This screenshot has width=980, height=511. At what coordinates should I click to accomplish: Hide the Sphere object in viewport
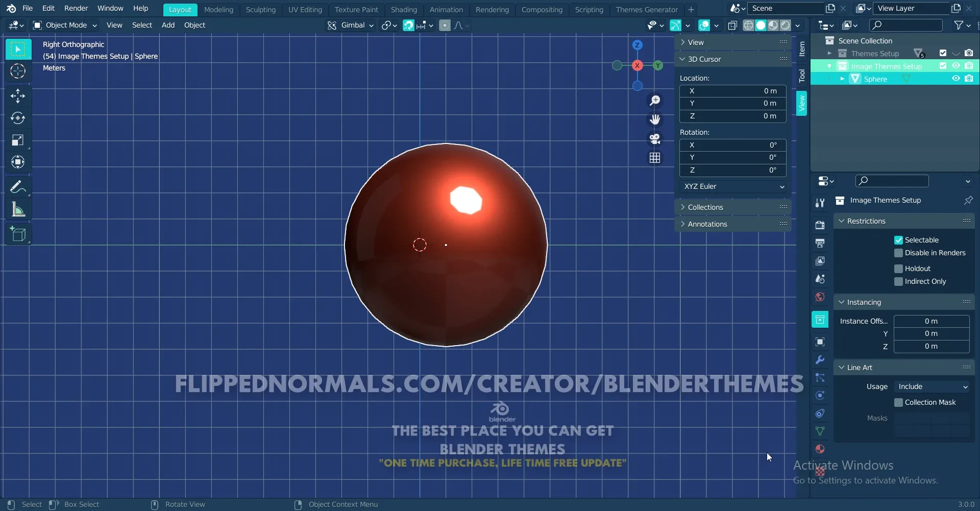tap(955, 79)
